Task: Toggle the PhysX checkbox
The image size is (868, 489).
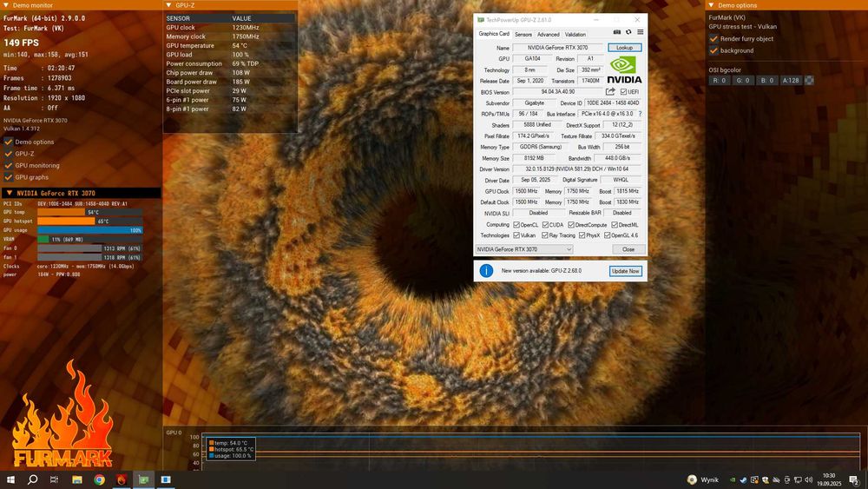Action: pos(582,235)
